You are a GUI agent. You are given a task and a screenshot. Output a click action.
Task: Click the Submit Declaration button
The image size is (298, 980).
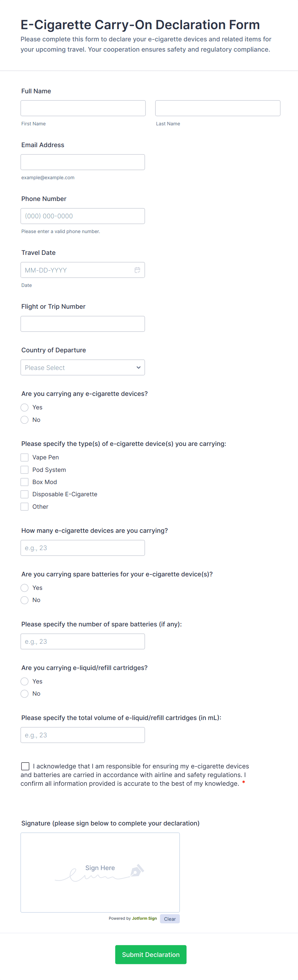tap(151, 954)
